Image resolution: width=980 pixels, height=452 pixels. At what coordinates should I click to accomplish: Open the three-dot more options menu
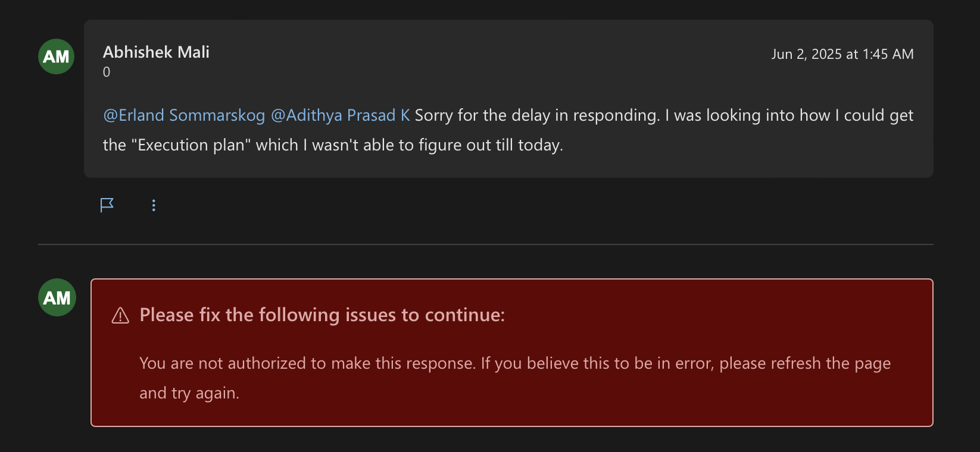pos(154,205)
